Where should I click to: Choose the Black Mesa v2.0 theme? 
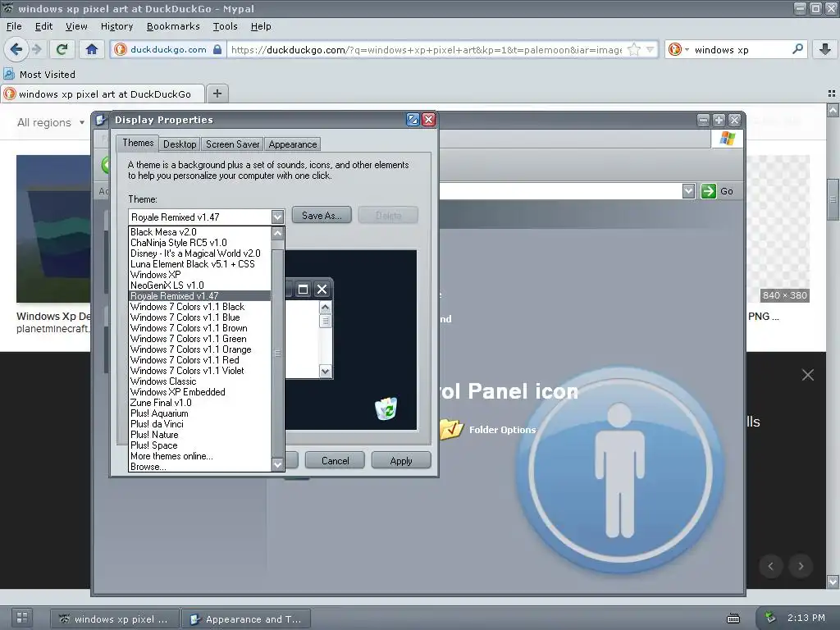pos(200,232)
